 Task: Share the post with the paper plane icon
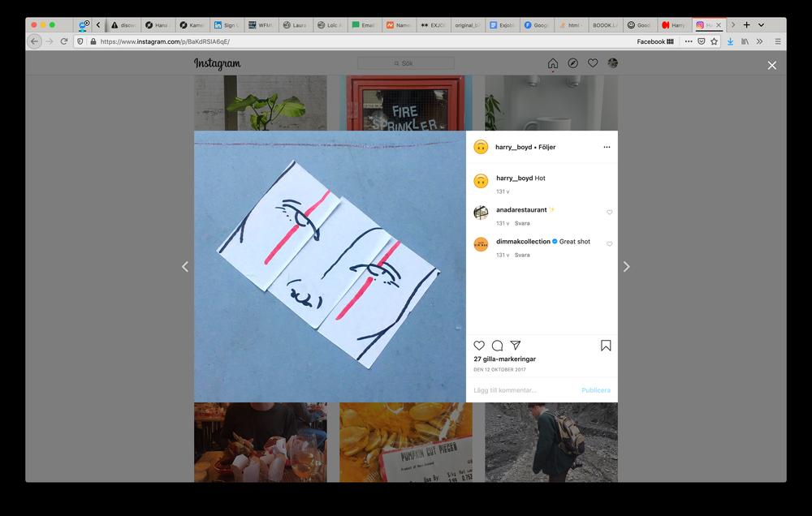pyautogui.click(x=516, y=345)
